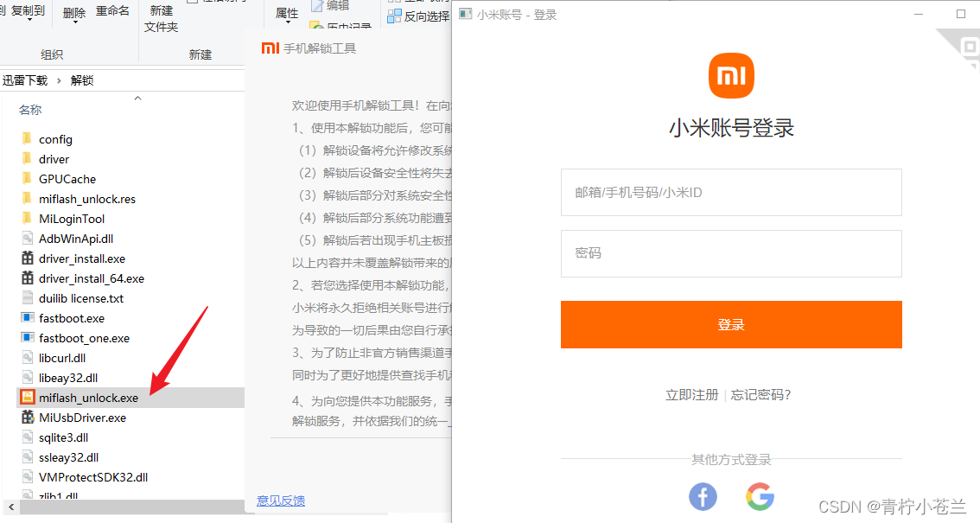Click the Google login icon
The height and width of the screenshot is (523, 980).
[760, 497]
